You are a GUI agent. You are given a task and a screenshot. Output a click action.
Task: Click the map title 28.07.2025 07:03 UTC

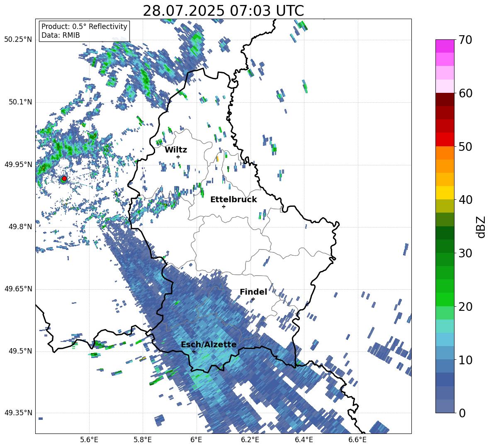223,11
